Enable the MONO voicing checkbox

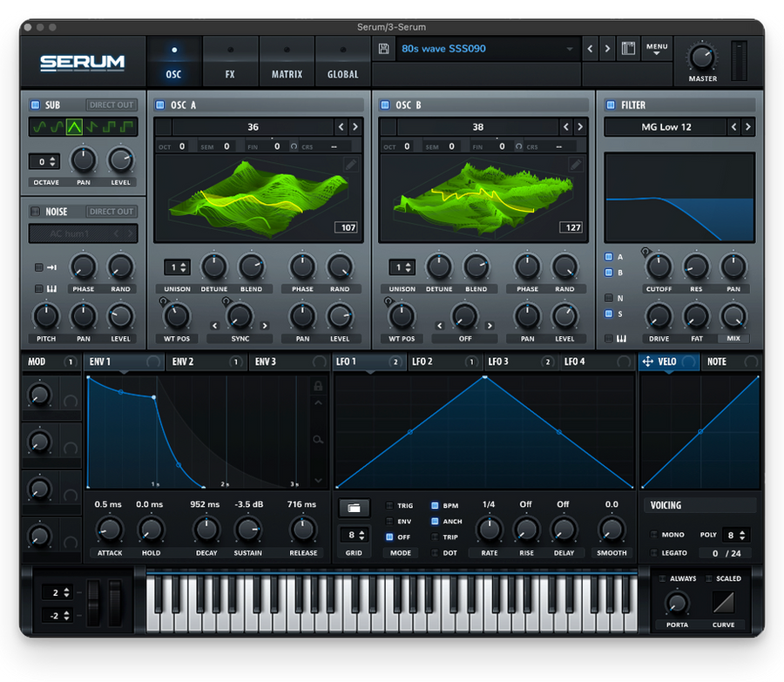pyautogui.click(x=653, y=535)
